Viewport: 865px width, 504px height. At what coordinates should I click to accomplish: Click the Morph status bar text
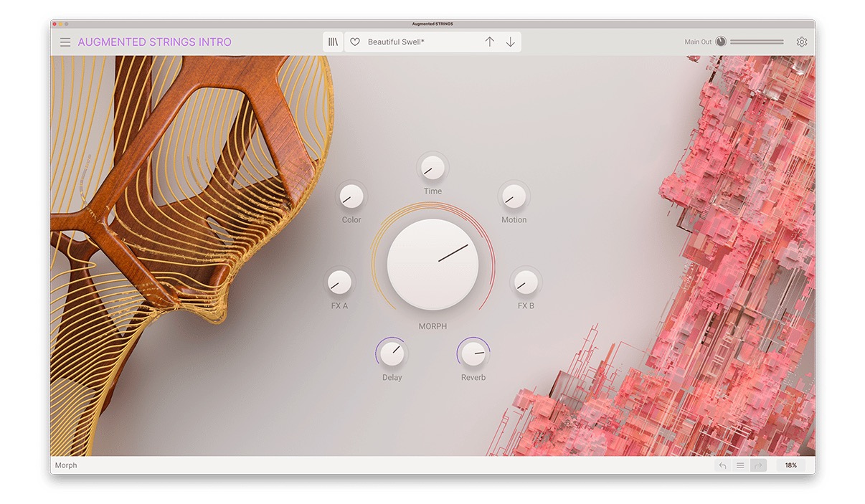66,465
